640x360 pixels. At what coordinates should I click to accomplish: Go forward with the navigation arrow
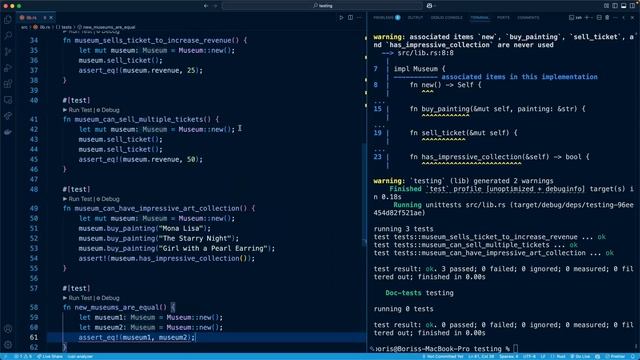click(x=216, y=6)
